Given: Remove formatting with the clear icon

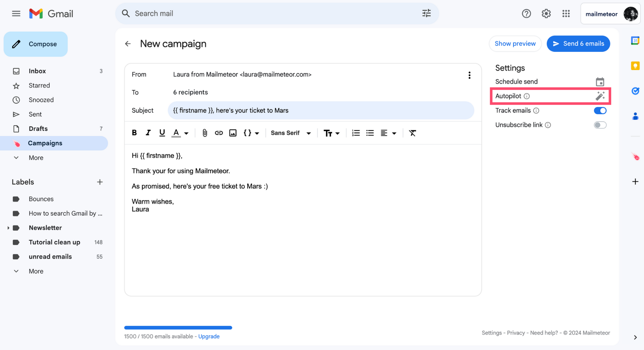Looking at the screenshot, I should click(412, 133).
